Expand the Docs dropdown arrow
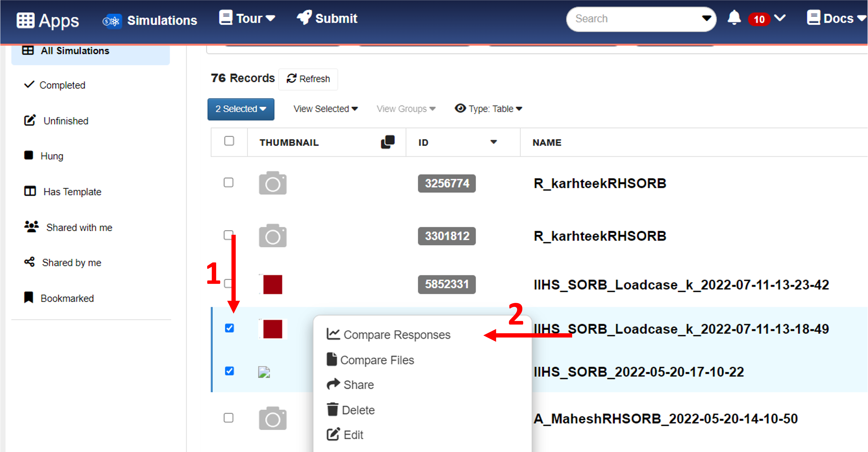 [x=862, y=18]
